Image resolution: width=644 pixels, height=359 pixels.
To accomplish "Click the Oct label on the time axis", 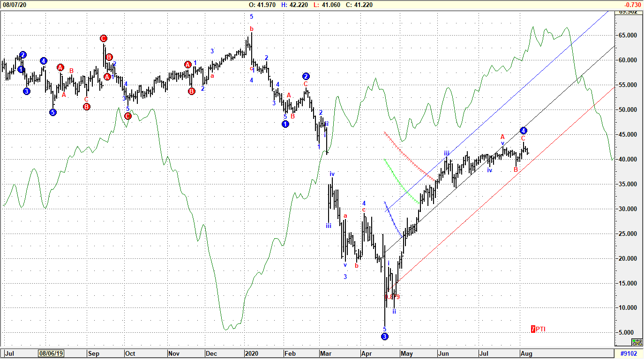I will pyautogui.click(x=130, y=354).
